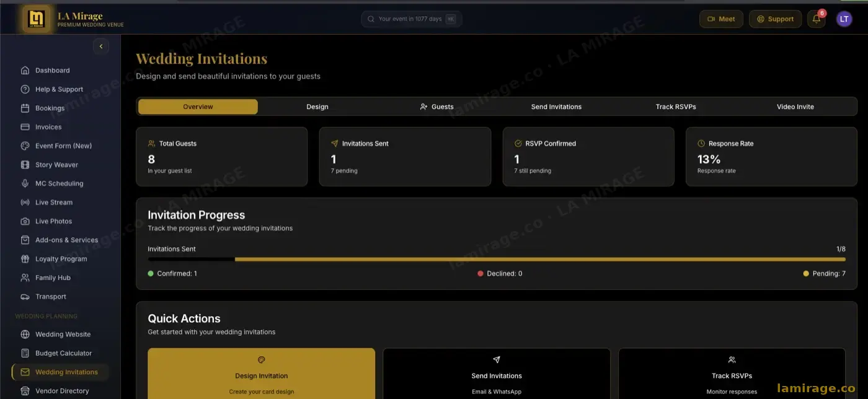Open the Guests tab
The image size is (868, 399).
pyautogui.click(x=436, y=107)
